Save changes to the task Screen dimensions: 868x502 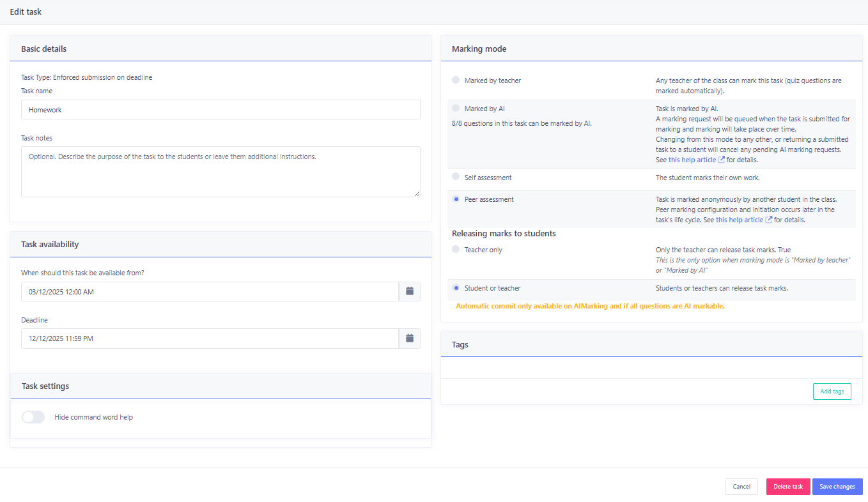(837, 487)
